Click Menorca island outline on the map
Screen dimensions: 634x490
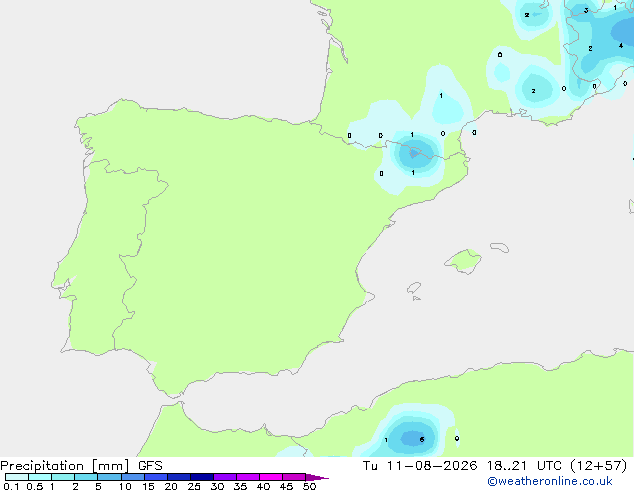tap(499, 247)
